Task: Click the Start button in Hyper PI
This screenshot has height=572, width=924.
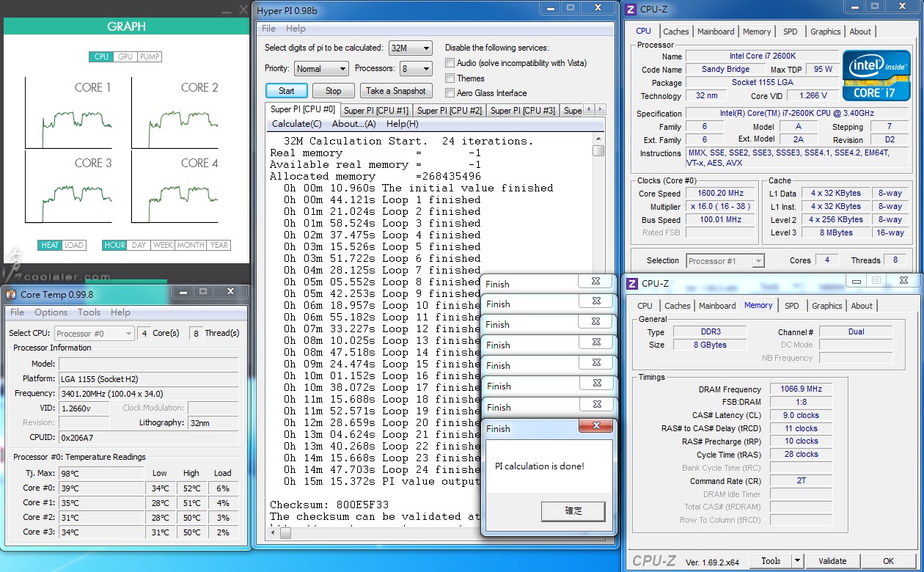Action: 287,91
